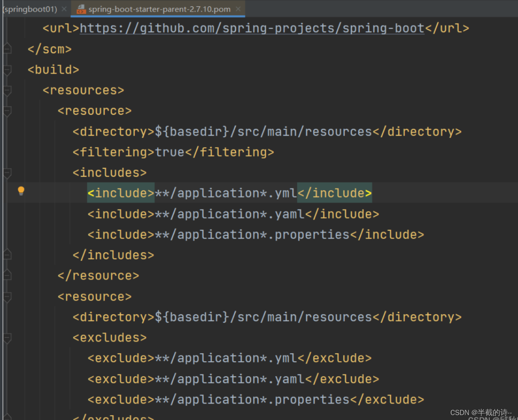
Task: Click the excludes fold marker near the bottom
Action: [8, 417]
